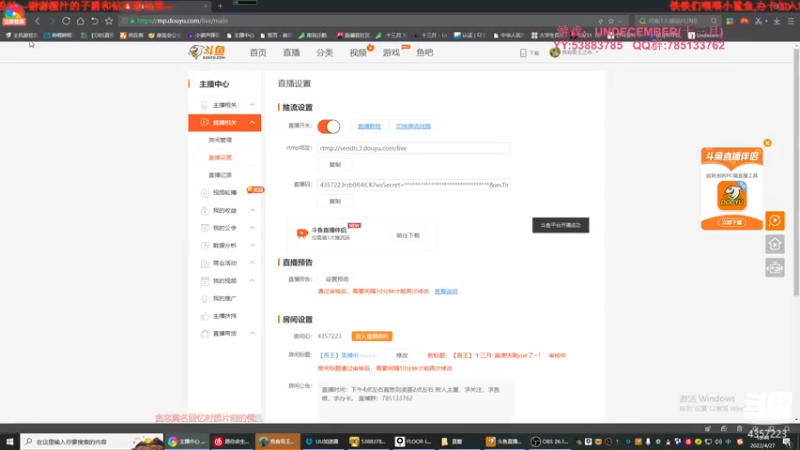800x450 pixels.
Task: Expand the 直播带货 sidebar section
Action: point(252,333)
